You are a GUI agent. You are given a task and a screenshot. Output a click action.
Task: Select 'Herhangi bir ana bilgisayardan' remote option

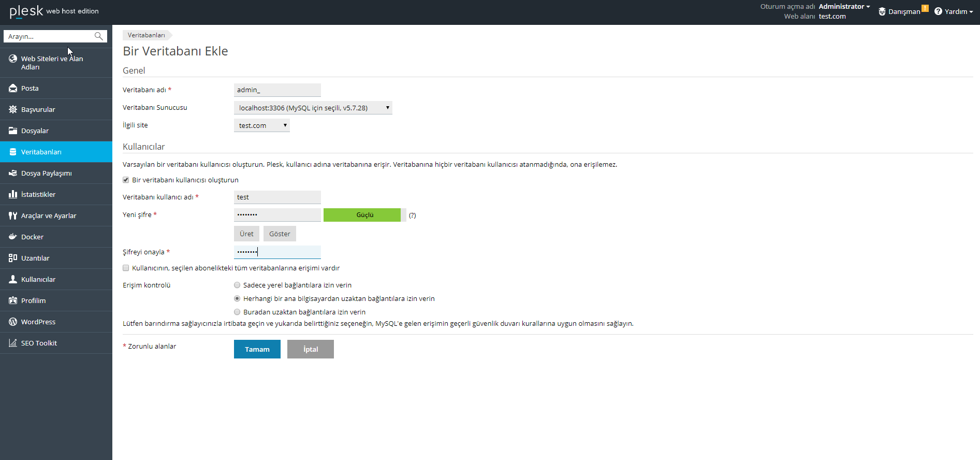point(237,298)
